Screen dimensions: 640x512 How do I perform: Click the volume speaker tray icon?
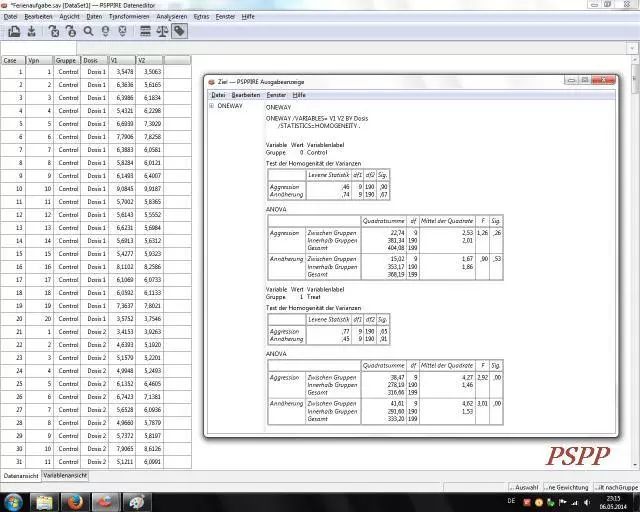(587, 502)
